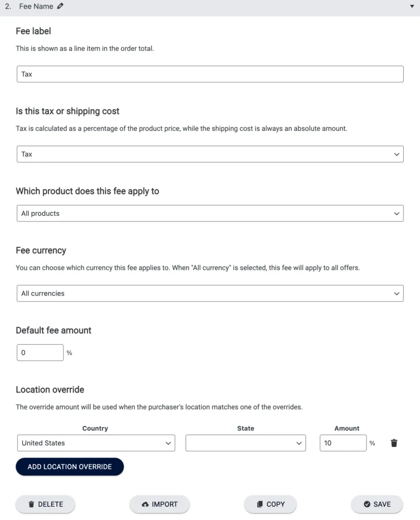Select the Default fee amount field
The height and width of the screenshot is (520, 420).
pos(40,352)
